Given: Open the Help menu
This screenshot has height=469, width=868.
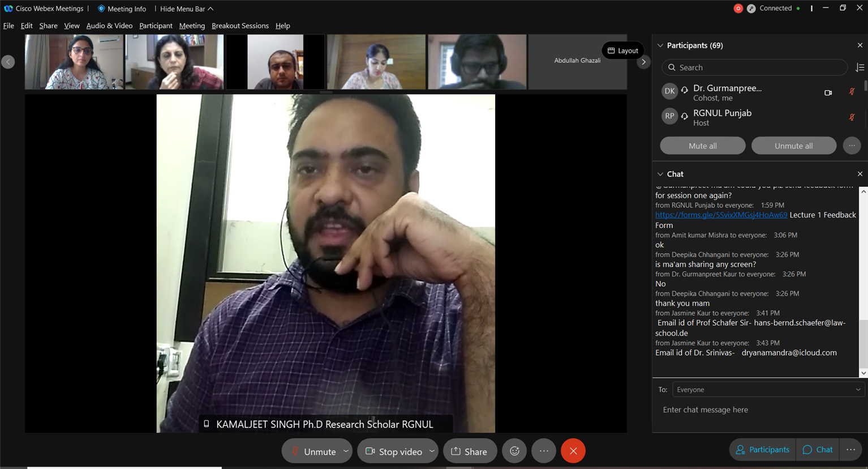Looking at the screenshot, I should point(282,25).
